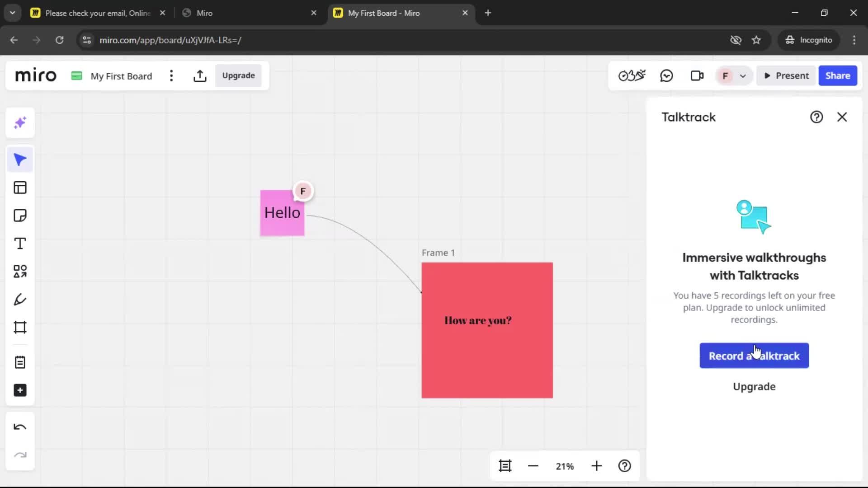Select the Frame tool in sidebar
The image size is (868, 488).
click(20, 327)
